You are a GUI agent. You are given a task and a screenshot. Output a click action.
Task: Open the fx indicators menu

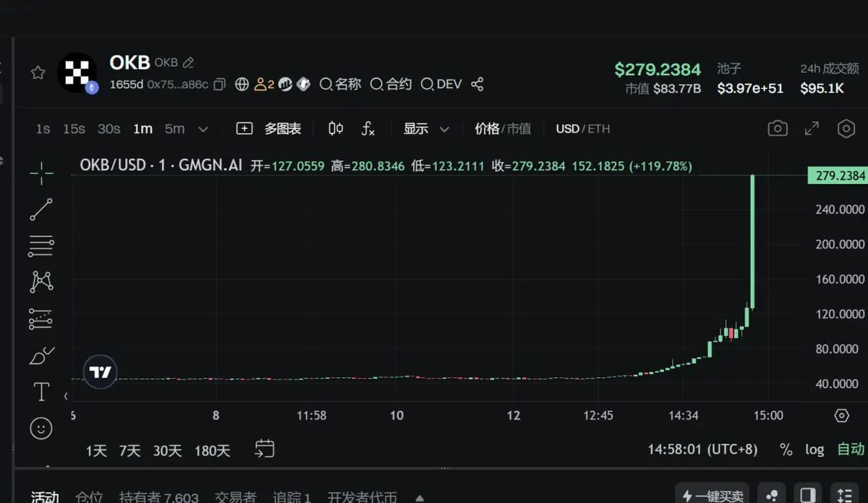click(x=368, y=129)
